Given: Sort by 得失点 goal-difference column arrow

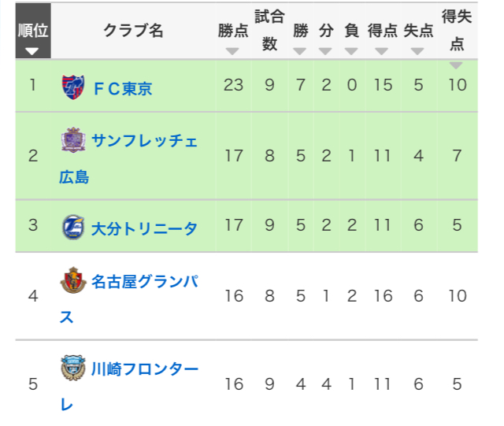Looking at the screenshot, I should [456, 65].
